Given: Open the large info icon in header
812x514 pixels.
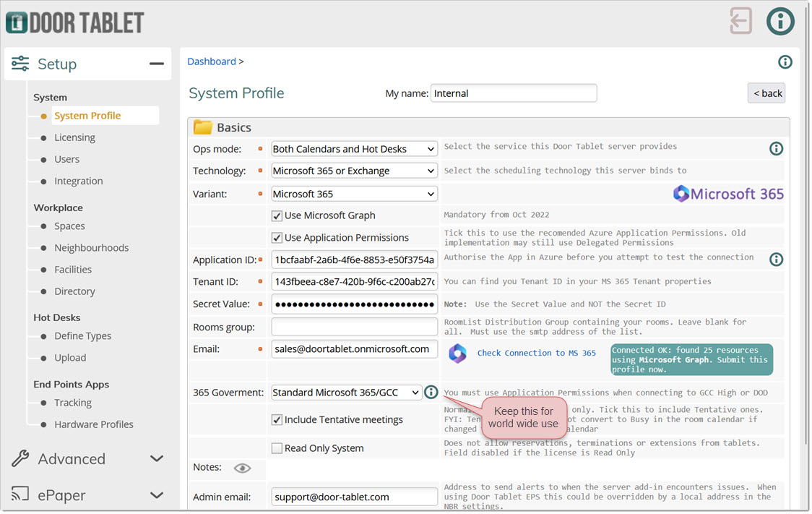Looking at the screenshot, I should [x=780, y=21].
